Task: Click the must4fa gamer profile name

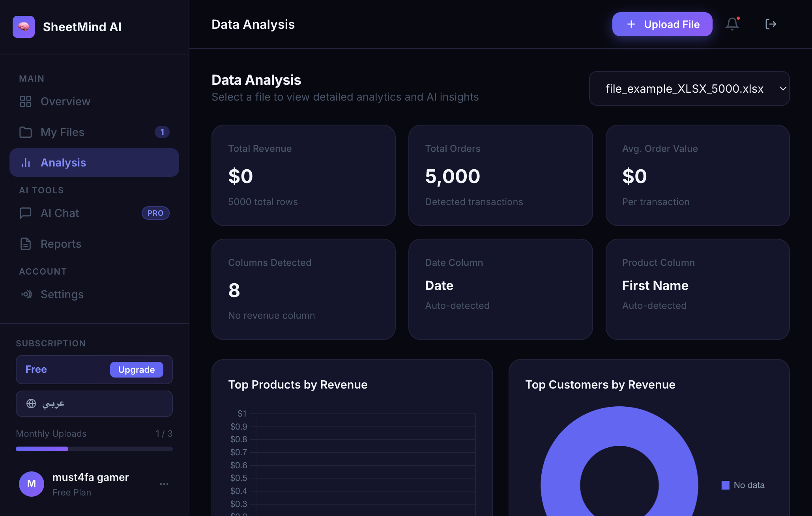Action: pyautogui.click(x=91, y=477)
